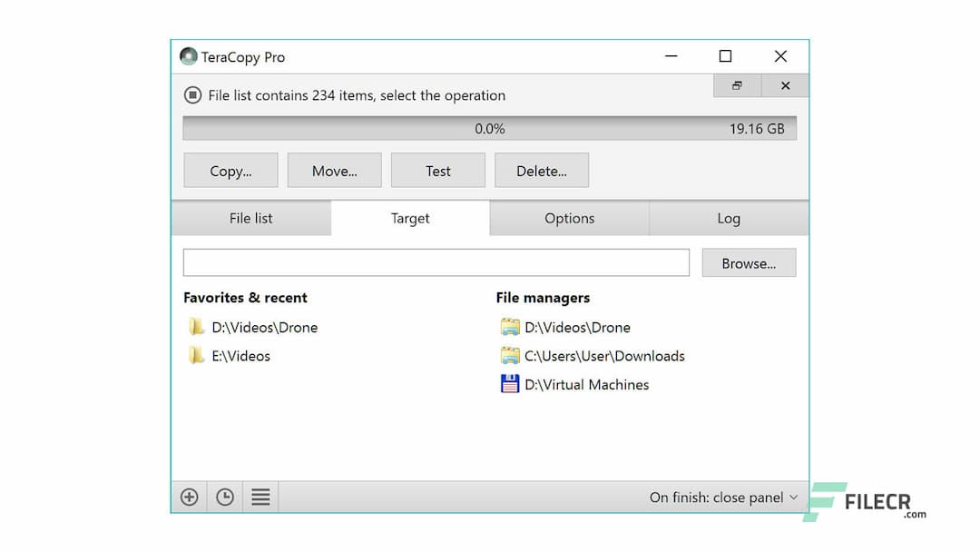Click the detach panel icon in the toolbar
Viewport: 980px width, 552px height.
click(x=736, y=85)
